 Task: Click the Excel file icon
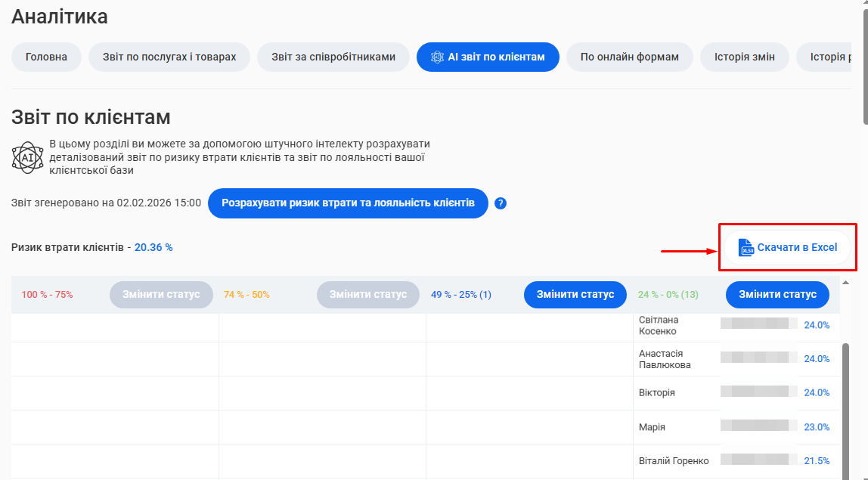pyautogui.click(x=746, y=247)
